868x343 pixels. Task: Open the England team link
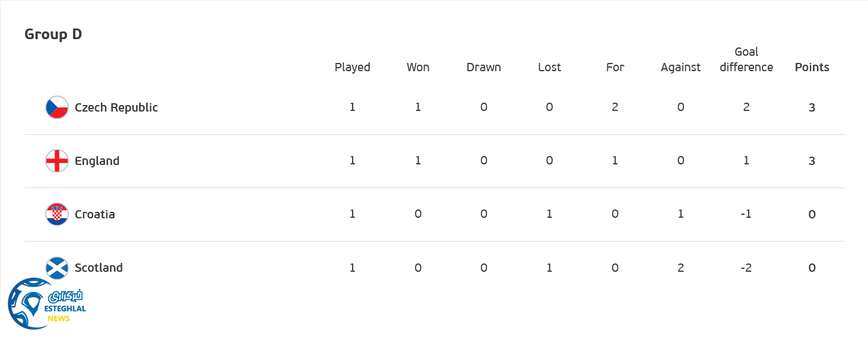(x=97, y=161)
